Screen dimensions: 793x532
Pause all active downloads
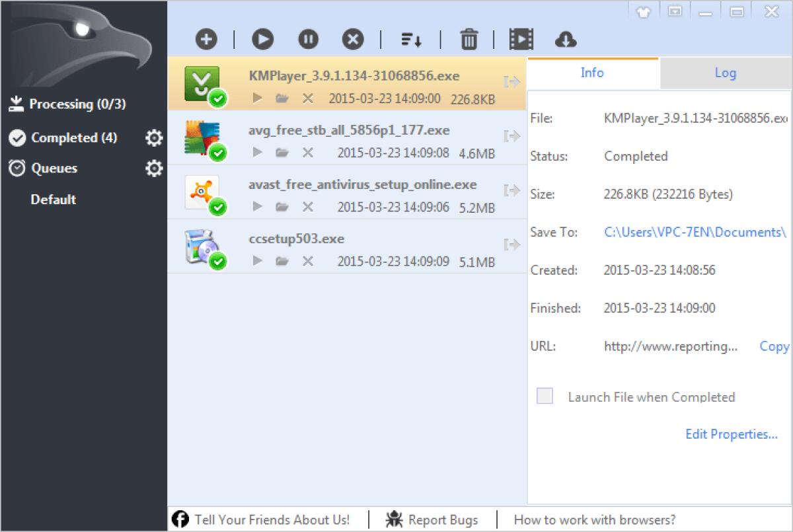[x=307, y=39]
